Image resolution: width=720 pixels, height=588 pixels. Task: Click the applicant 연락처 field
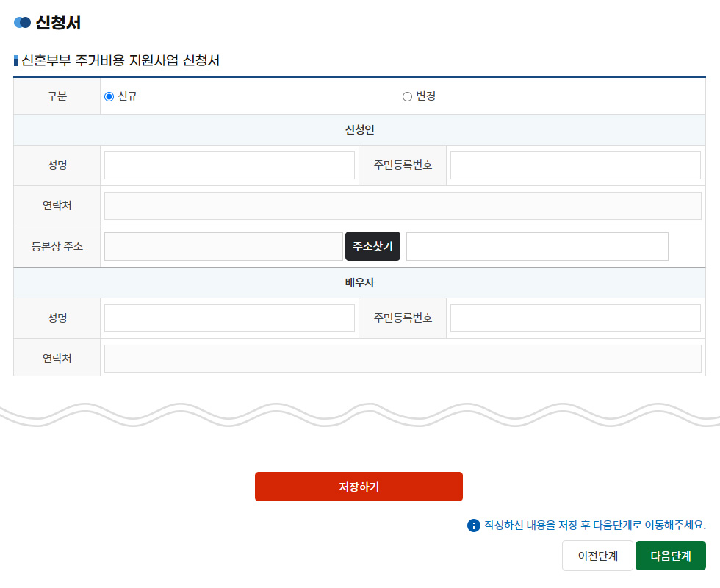coord(403,206)
